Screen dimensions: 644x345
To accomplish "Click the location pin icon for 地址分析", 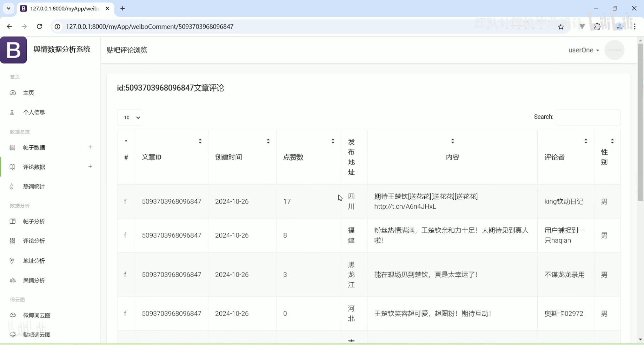I will [12, 261].
